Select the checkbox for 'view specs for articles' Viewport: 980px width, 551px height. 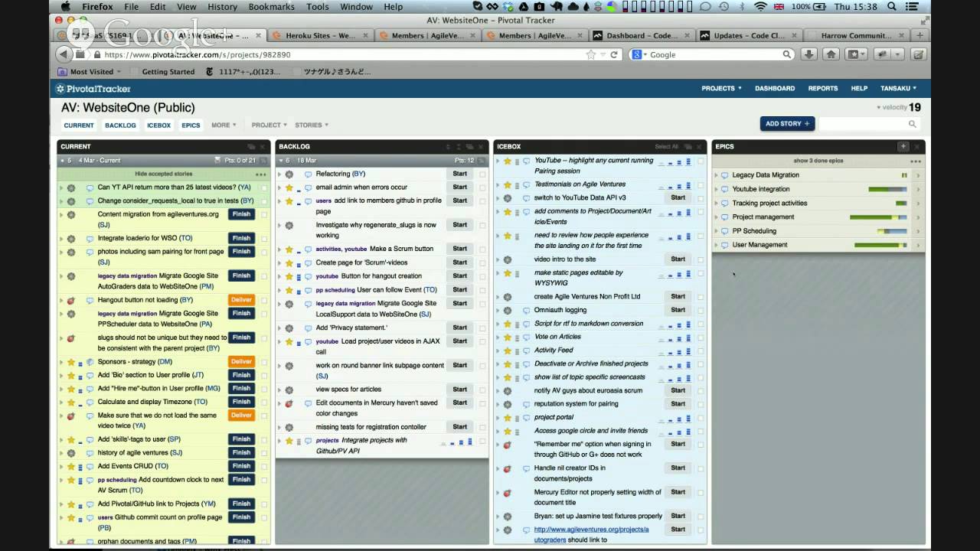pyautogui.click(x=482, y=390)
